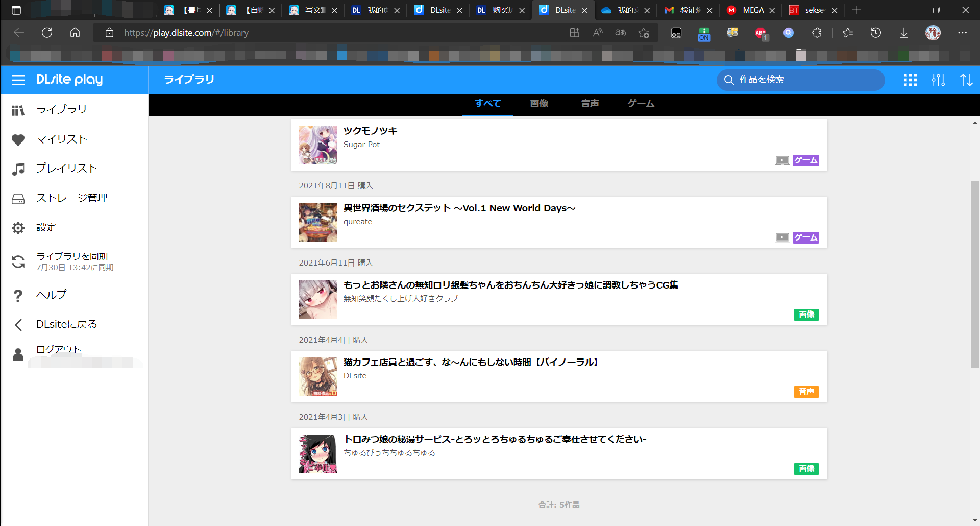Open プレイリスト in the sidebar
Image resolution: width=980 pixels, height=526 pixels.
(x=66, y=169)
